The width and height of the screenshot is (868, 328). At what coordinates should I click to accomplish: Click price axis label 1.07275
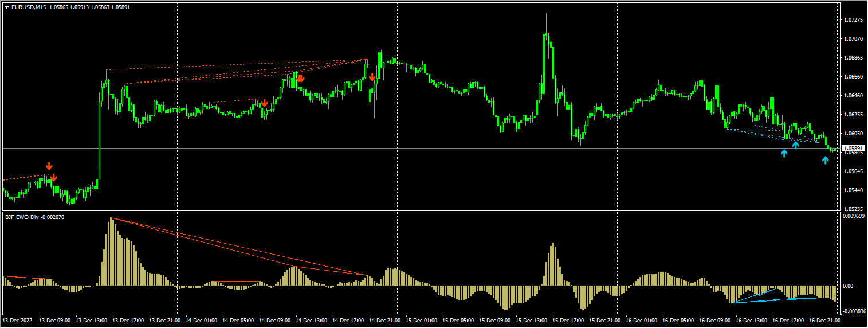click(854, 20)
